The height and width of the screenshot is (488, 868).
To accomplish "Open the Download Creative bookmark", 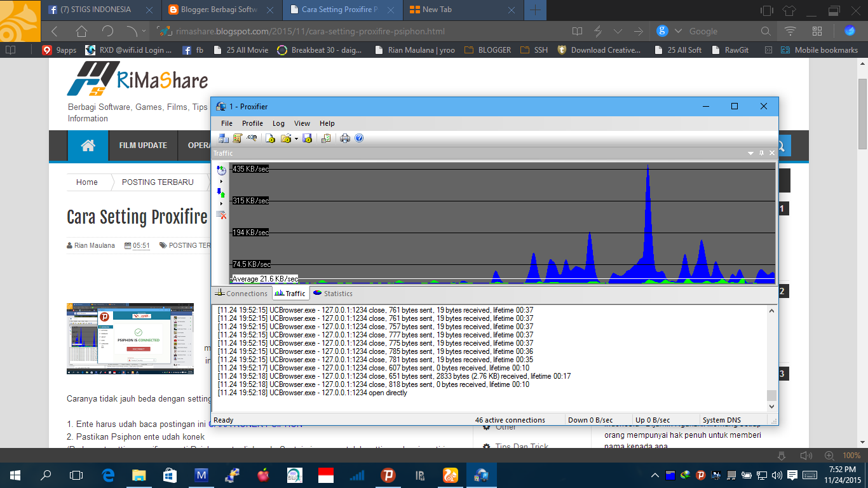I will [x=600, y=50].
